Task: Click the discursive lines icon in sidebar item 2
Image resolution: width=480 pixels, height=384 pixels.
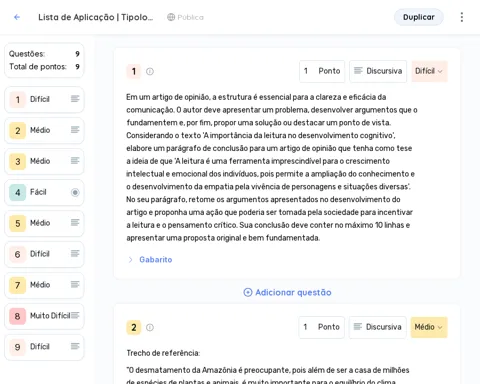Action: [75, 130]
